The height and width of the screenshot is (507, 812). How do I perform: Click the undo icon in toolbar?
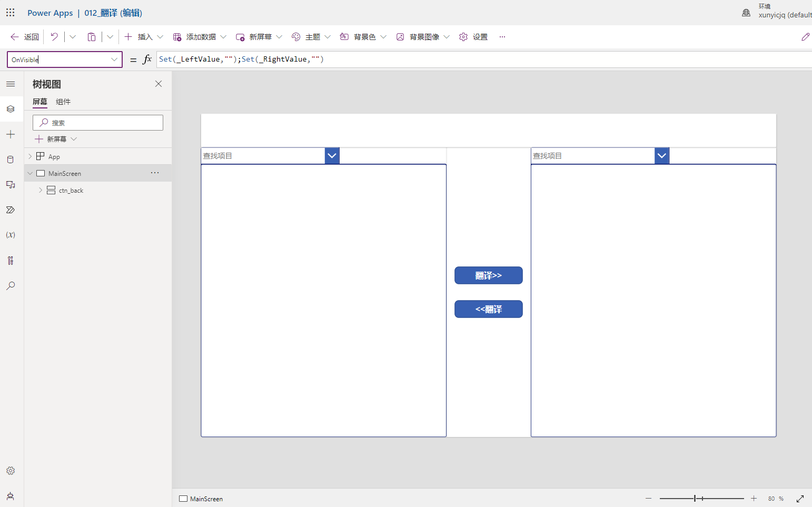coord(54,37)
